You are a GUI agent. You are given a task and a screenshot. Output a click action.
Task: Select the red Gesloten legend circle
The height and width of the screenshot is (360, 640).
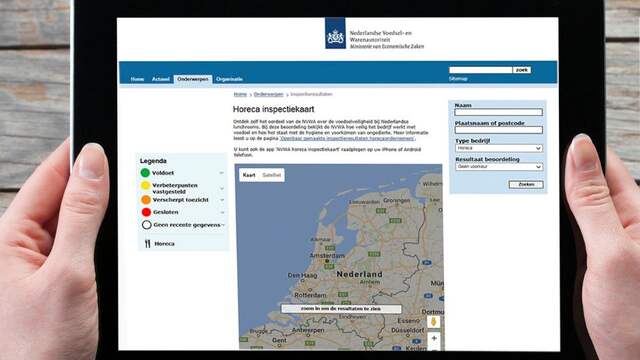tap(146, 212)
